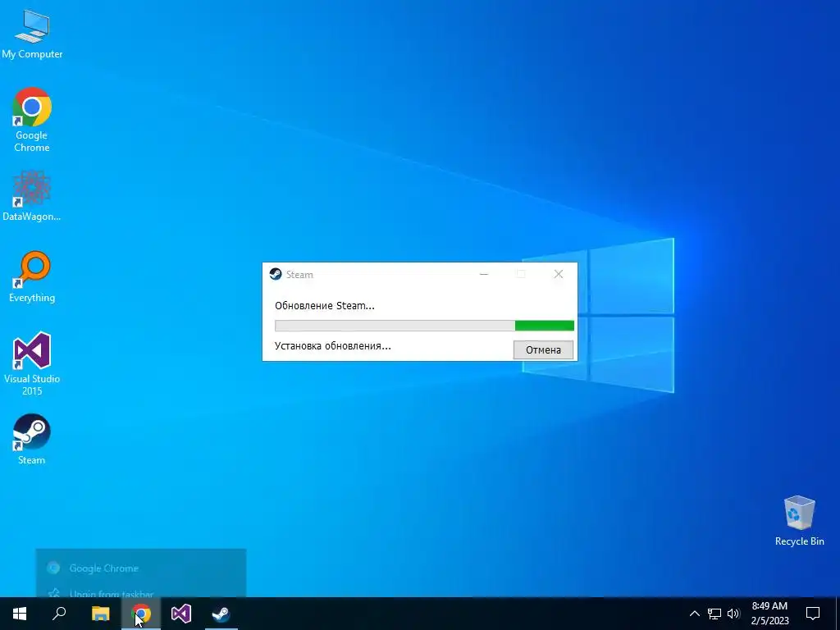Select the Visual Studio 2015 desktop shortcut
840x630 pixels.
[x=32, y=363]
